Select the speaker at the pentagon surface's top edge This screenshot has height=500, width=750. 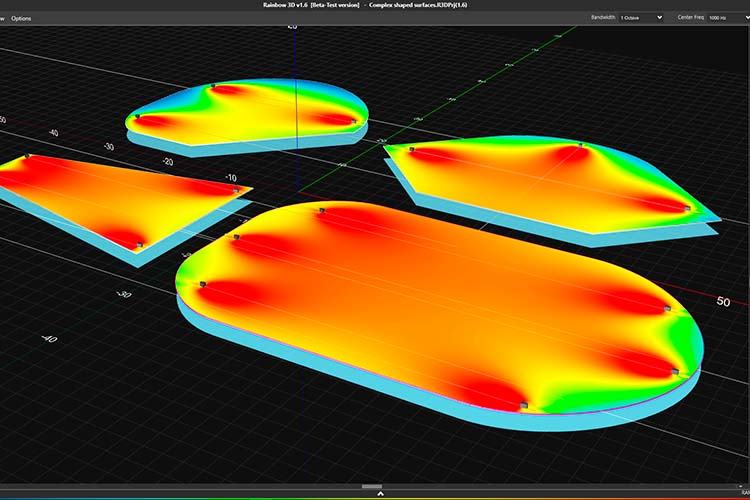click(x=581, y=145)
